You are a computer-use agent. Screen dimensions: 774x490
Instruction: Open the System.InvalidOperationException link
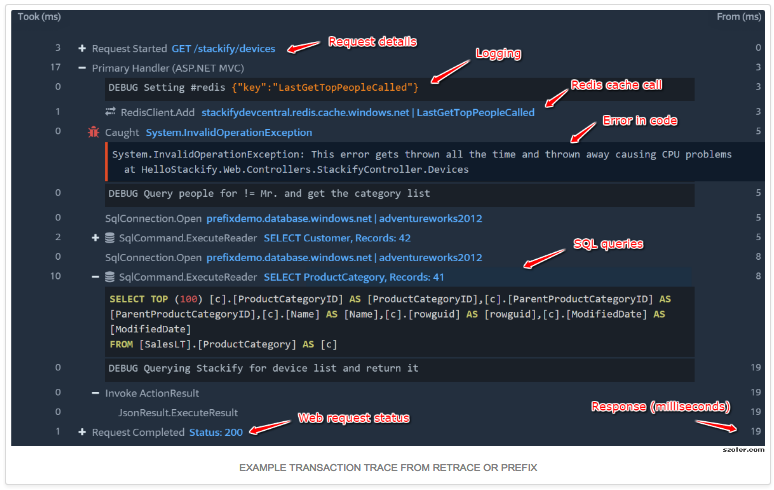(229, 133)
